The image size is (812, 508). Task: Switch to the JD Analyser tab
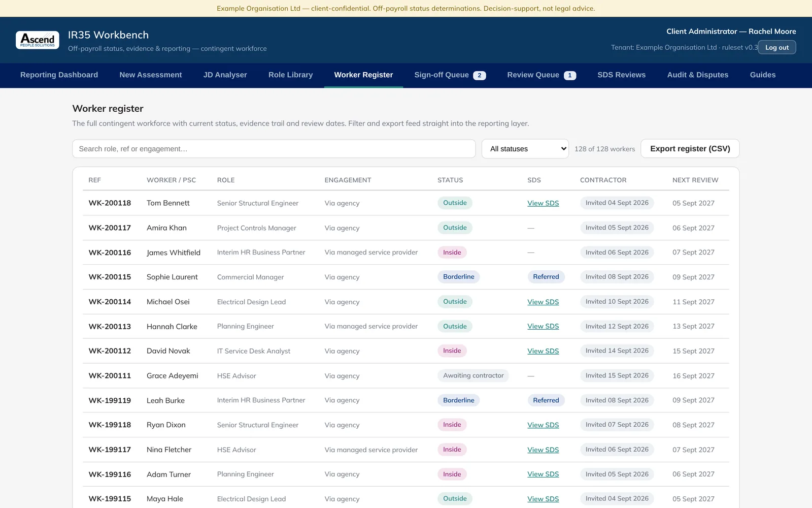coord(225,75)
